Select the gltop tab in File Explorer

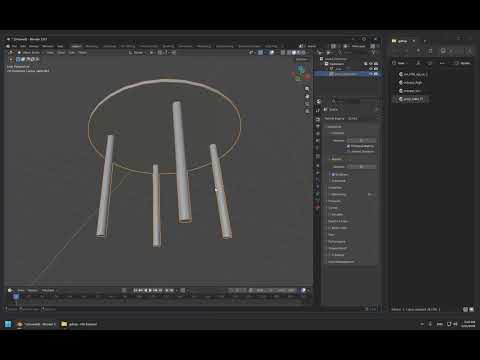click(x=403, y=41)
